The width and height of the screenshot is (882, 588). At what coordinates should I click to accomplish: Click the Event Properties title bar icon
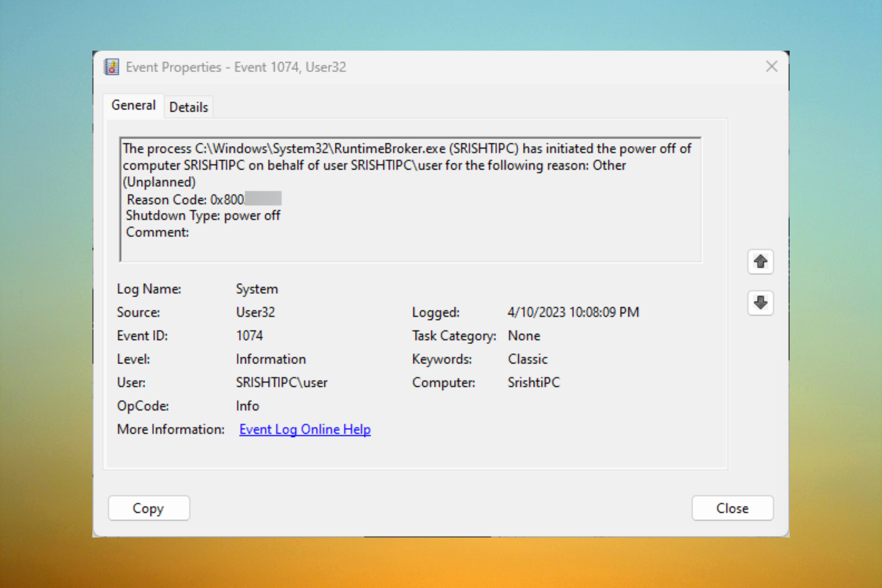click(x=111, y=67)
